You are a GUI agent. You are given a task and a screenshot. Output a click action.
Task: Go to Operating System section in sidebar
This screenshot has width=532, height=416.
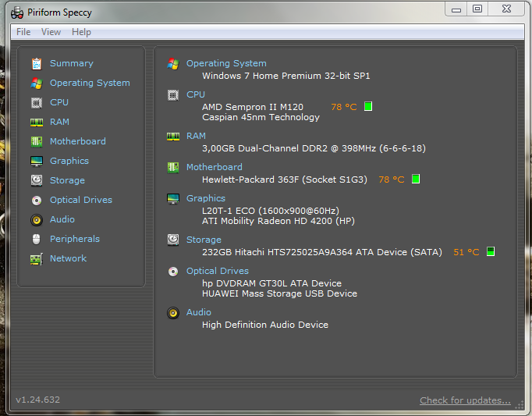coord(90,84)
